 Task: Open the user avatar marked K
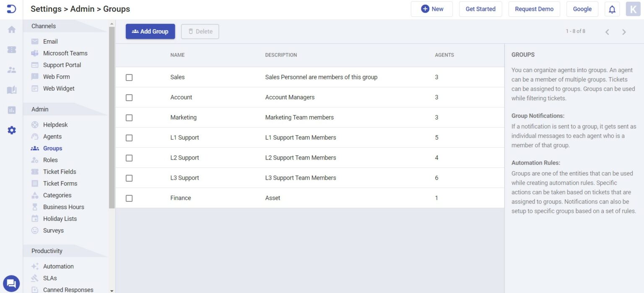point(633,9)
